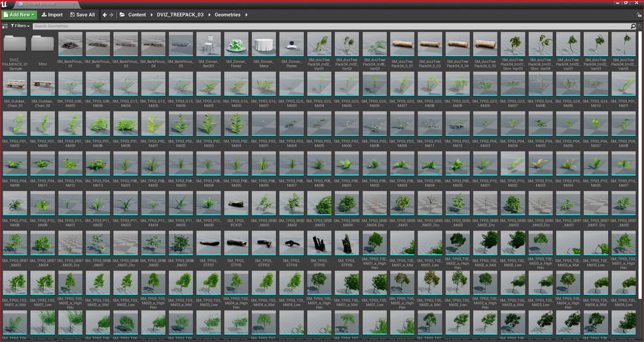Expand arrow after Content breadcrumb

[x=151, y=15]
